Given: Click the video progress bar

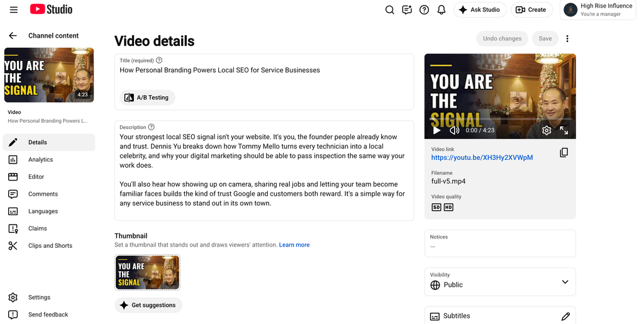Looking at the screenshot, I should (x=500, y=119).
